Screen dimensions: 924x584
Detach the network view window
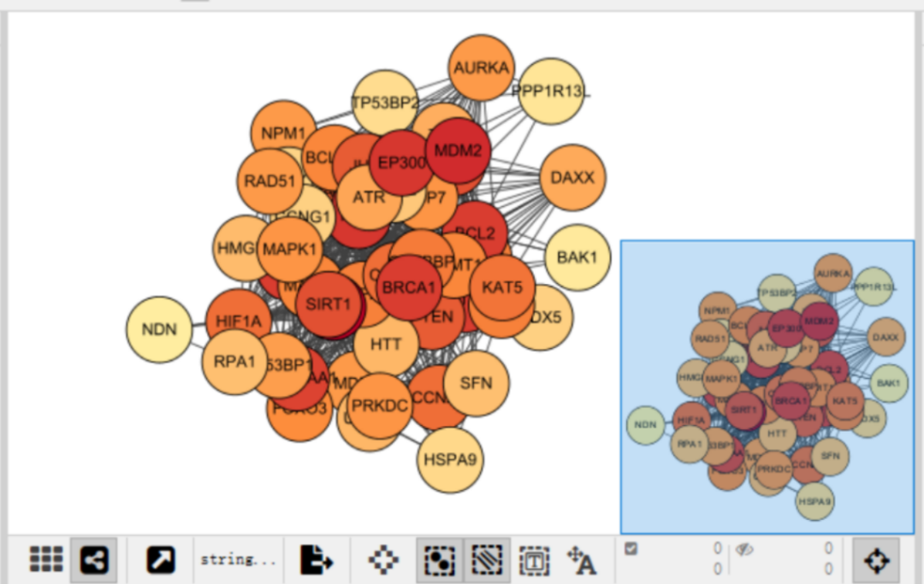tap(160, 559)
